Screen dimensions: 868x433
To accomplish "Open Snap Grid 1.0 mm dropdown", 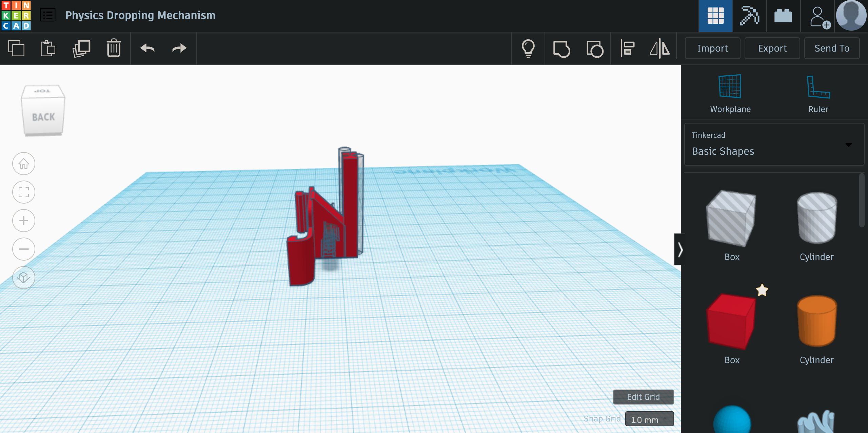I will coord(649,419).
